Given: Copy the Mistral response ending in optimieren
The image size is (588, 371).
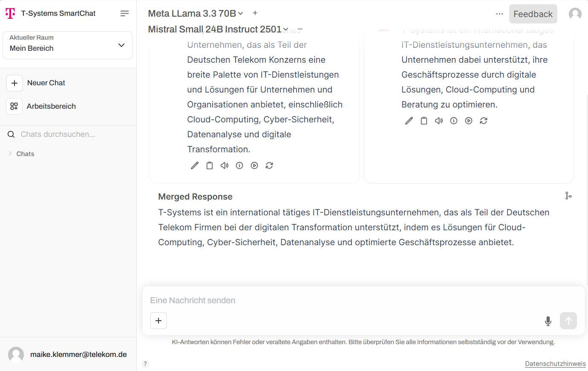Looking at the screenshot, I should point(424,121).
